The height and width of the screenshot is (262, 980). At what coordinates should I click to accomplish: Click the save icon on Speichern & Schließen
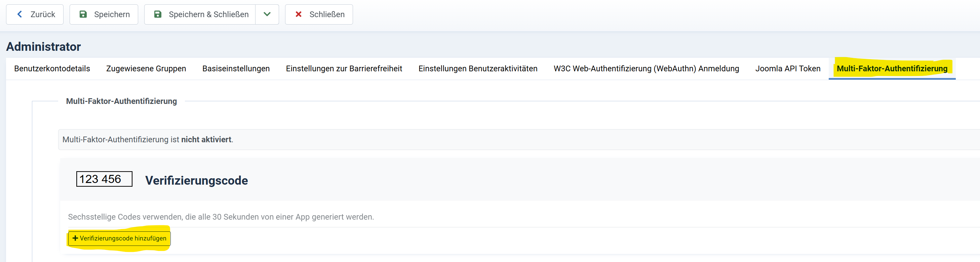pyautogui.click(x=157, y=14)
